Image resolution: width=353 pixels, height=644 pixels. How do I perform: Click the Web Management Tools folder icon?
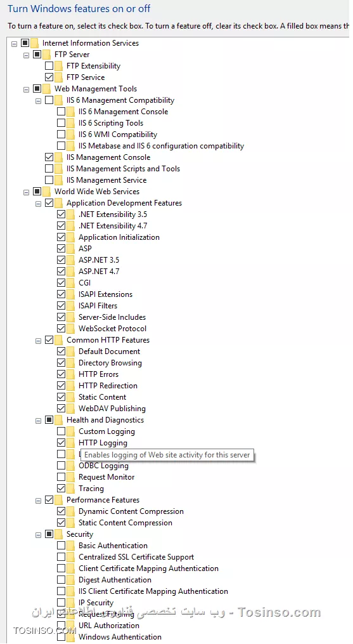47,89
